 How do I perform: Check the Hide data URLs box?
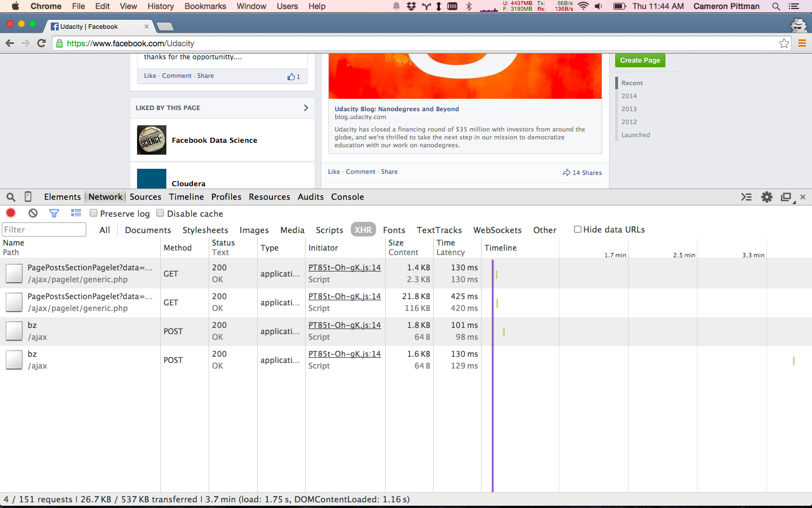[x=577, y=229]
